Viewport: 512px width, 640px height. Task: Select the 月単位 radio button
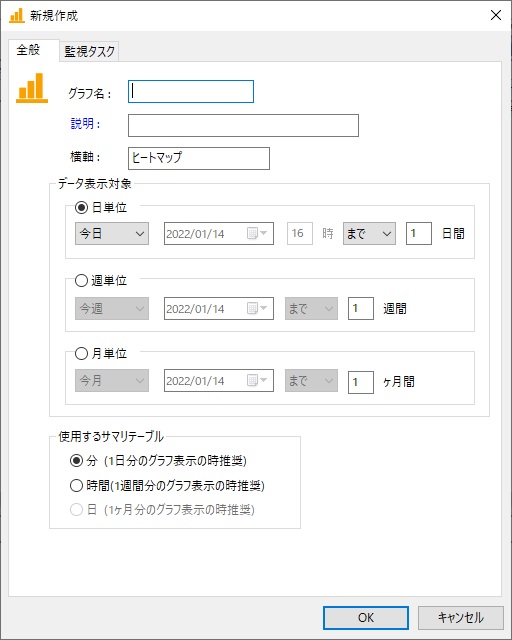pos(81,353)
